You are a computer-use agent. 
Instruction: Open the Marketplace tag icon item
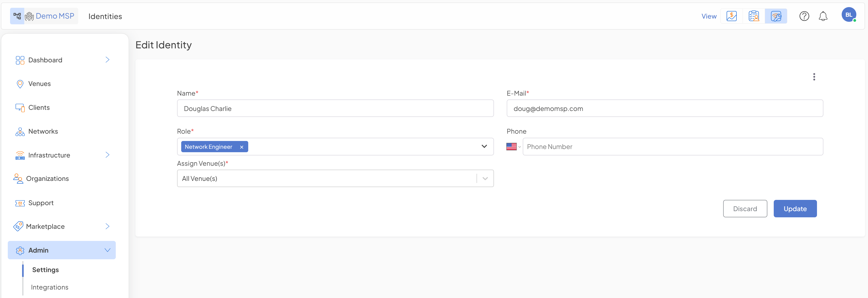[x=45, y=226]
